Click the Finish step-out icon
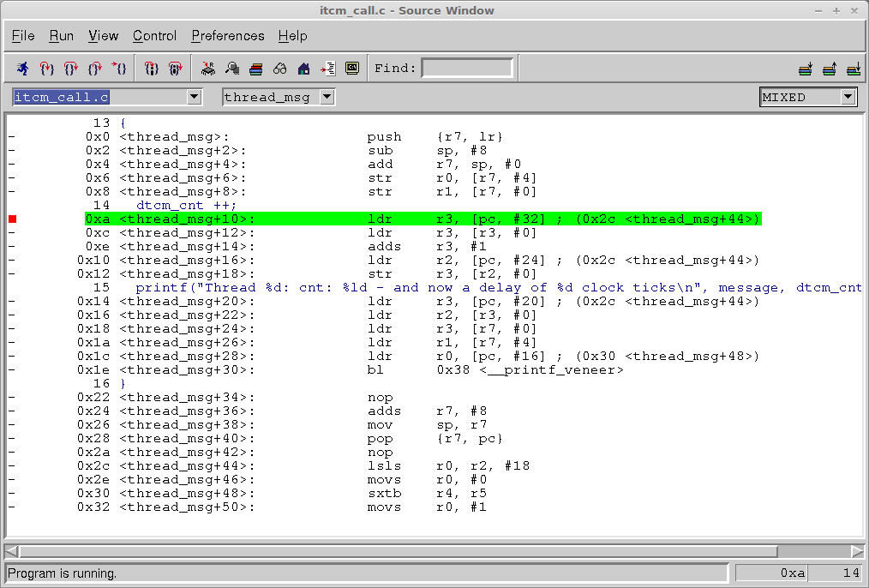 [95, 69]
